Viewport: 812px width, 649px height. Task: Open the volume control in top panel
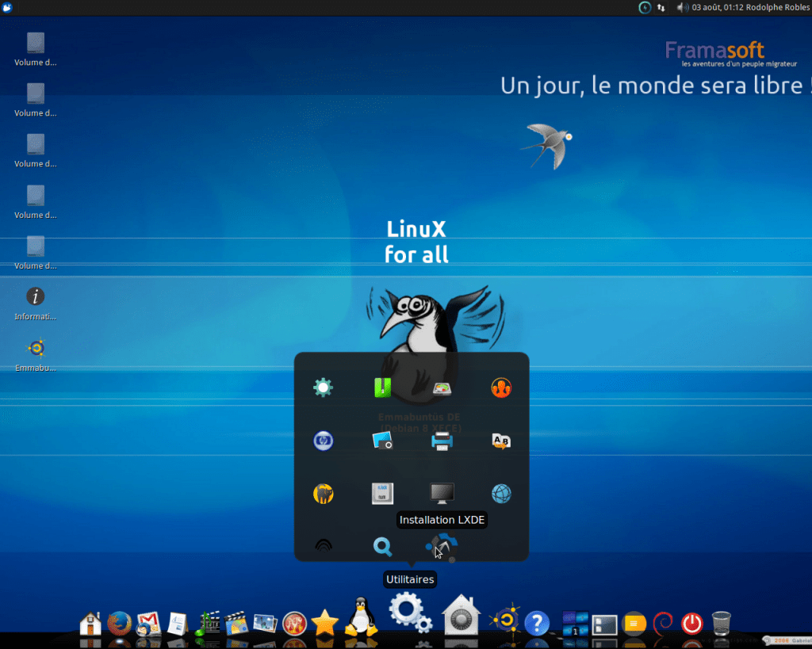pyautogui.click(x=681, y=7)
